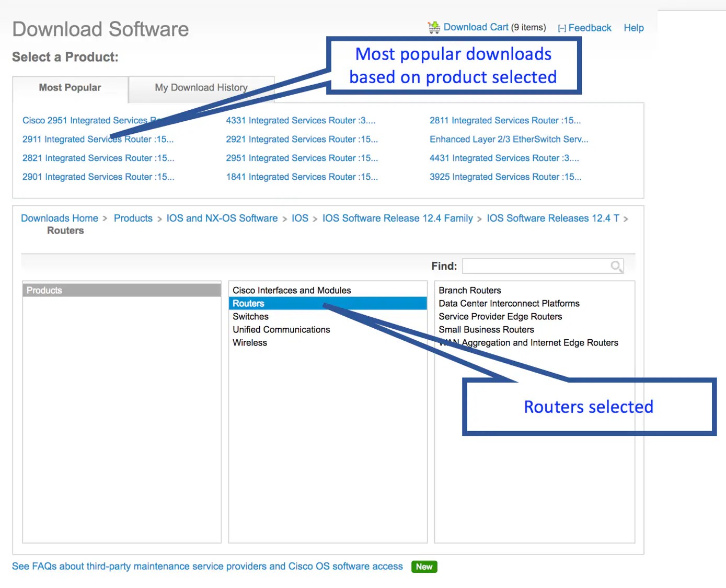
Task: Open the Downloads Home breadcrumb
Action: point(59,218)
